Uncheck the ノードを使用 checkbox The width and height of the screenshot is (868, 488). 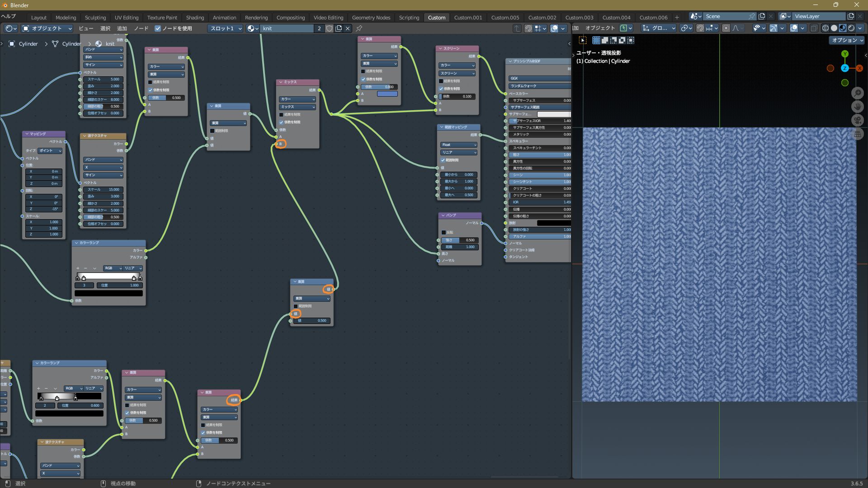[158, 28]
